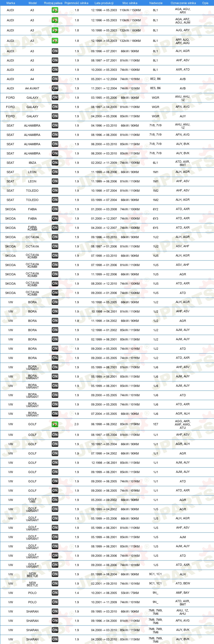Click the body code cell '6L1'

155,163
